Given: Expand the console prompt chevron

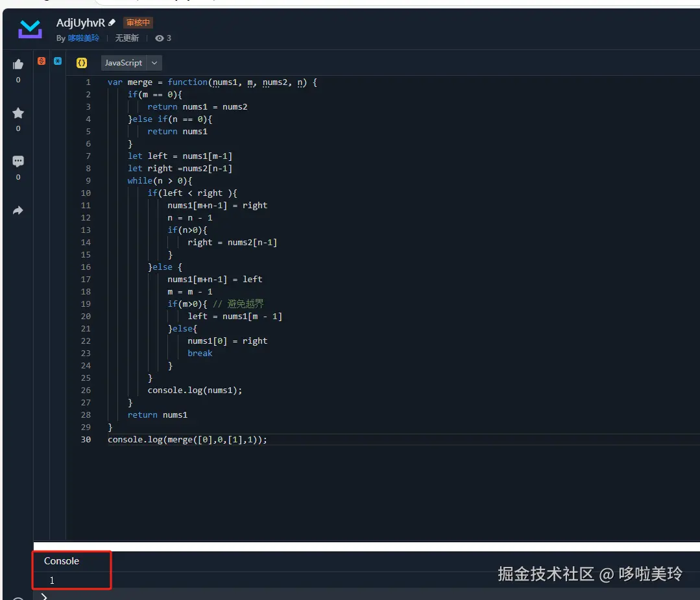Looking at the screenshot, I should pyautogui.click(x=44, y=596).
